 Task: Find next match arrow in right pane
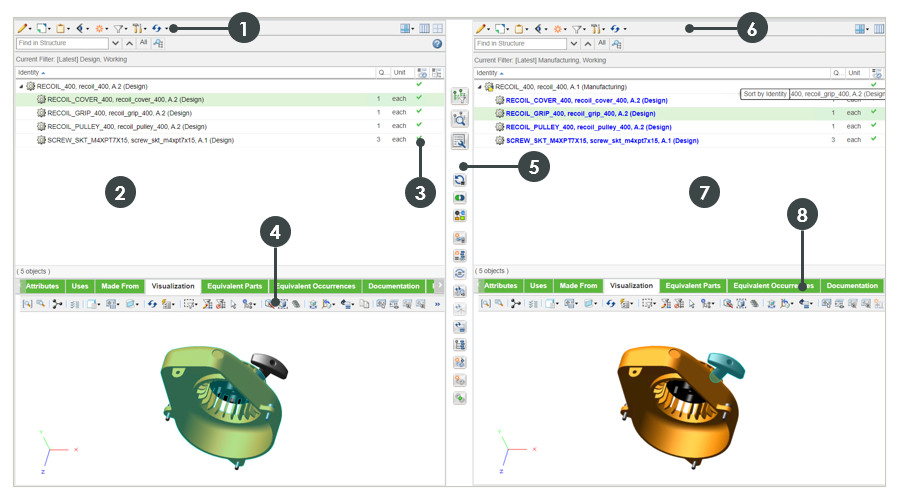tap(574, 43)
